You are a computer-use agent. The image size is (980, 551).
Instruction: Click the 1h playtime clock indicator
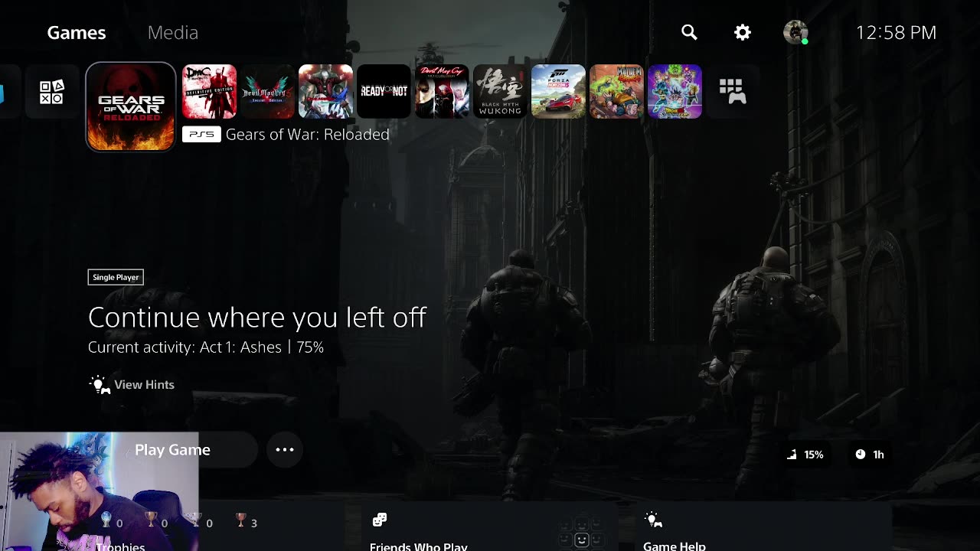[870, 455]
